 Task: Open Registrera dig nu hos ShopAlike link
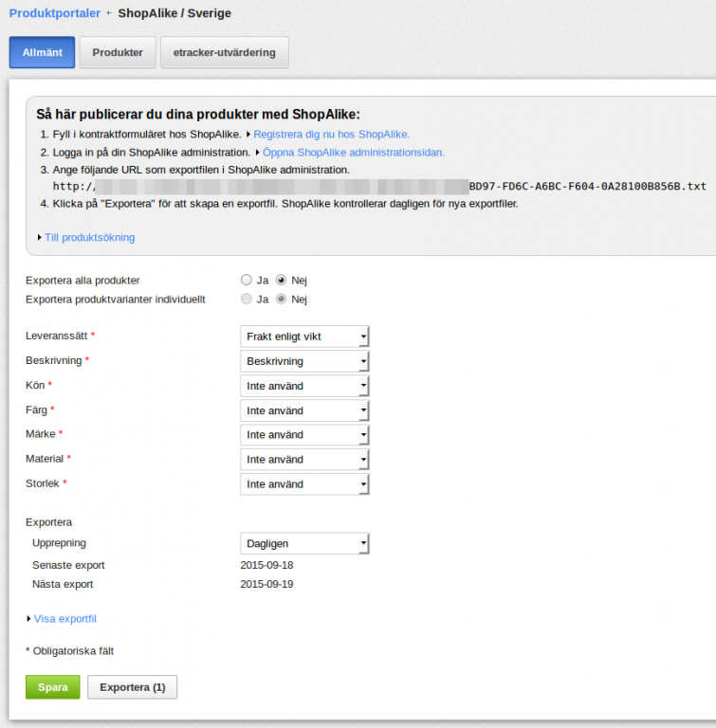point(331,135)
